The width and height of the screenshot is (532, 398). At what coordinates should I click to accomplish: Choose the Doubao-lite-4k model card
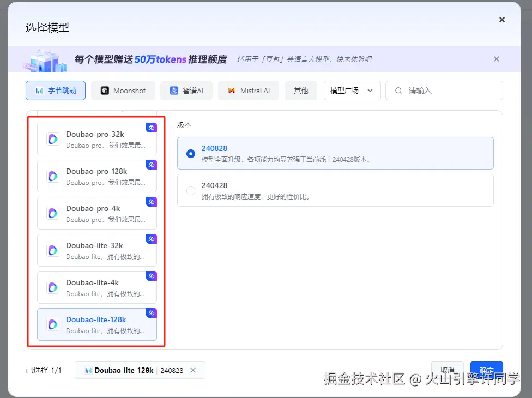(x=97, y=287)
